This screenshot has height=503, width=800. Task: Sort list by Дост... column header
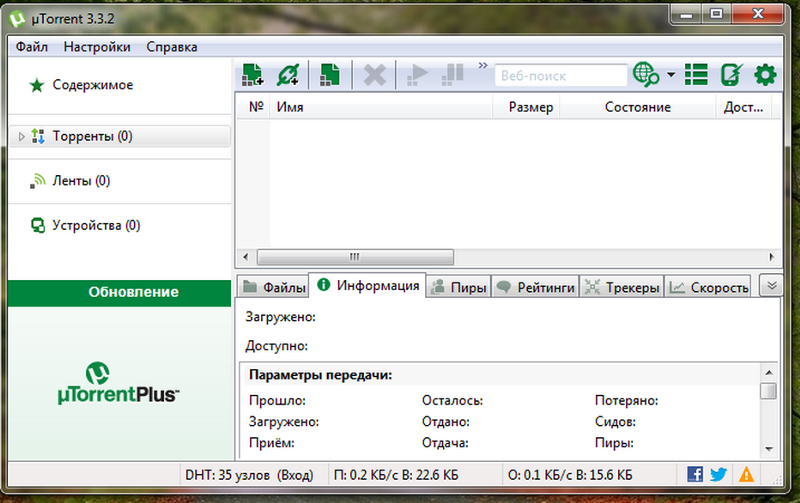[744, 107]
